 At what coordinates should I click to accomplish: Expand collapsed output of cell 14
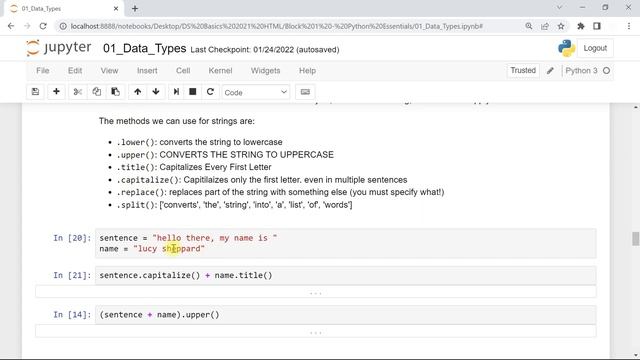coord(316,332)
